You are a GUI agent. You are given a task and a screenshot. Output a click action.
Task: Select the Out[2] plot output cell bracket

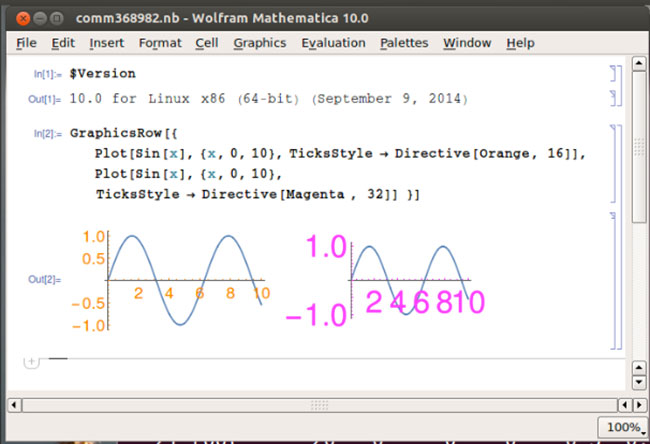[x=613, y=279]
